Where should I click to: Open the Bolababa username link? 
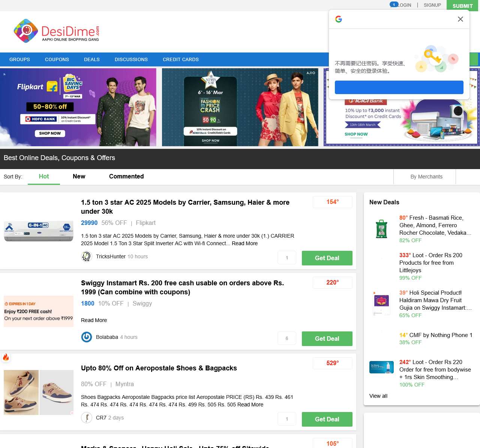(107, 337)
